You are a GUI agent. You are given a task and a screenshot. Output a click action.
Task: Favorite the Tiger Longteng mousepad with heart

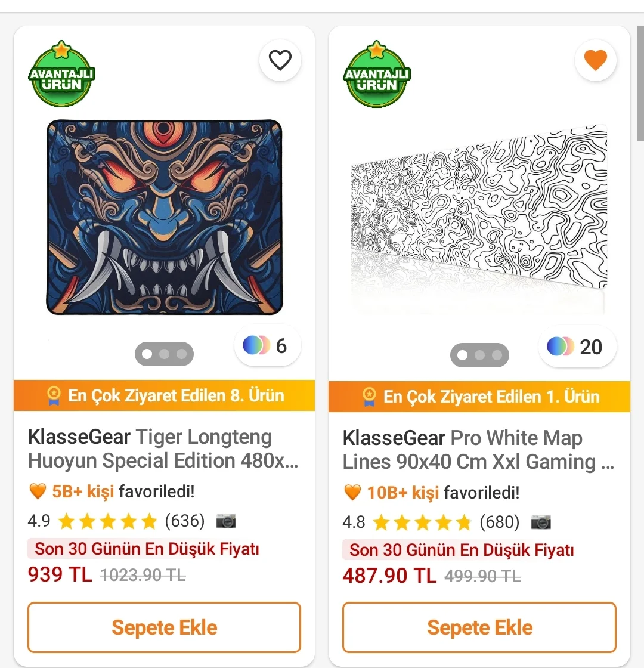280,60
